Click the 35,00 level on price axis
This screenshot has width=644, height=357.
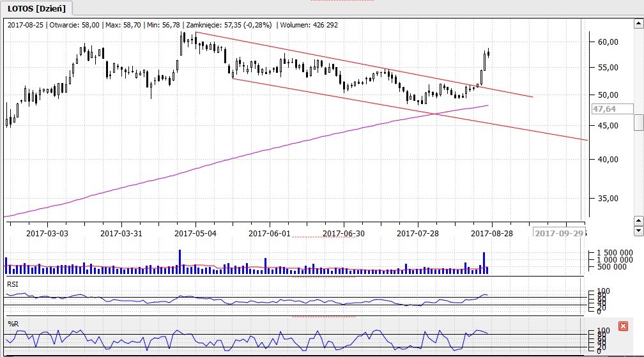607,199
